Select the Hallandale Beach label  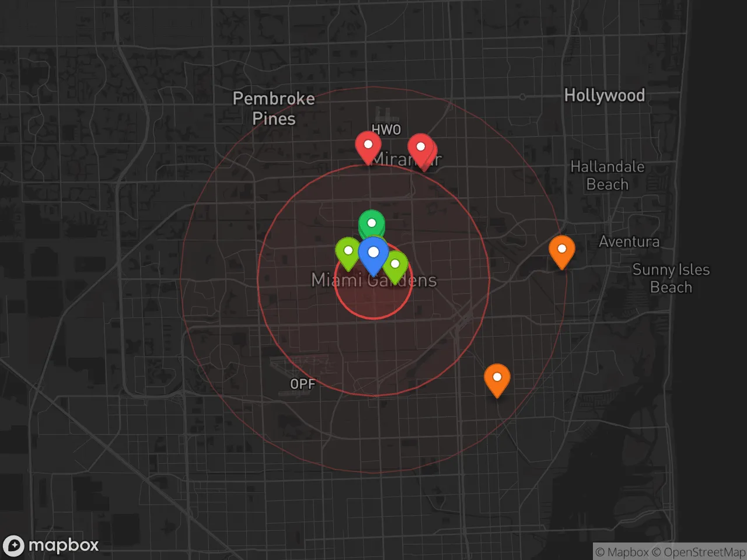coord(607,175)
